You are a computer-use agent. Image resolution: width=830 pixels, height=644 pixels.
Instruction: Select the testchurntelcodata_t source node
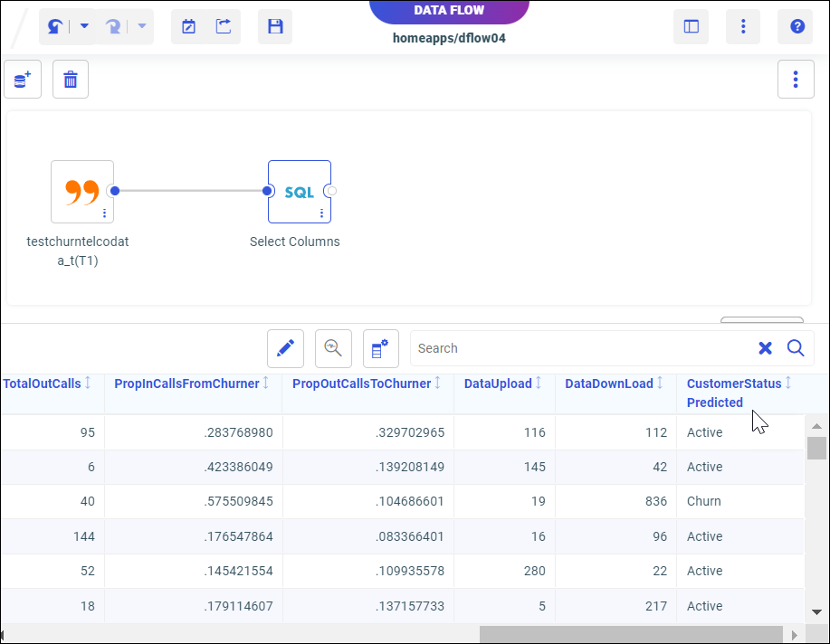[x=81, y=191]
